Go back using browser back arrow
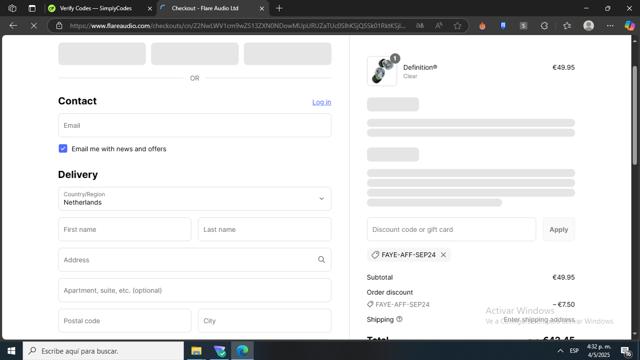 pyautogui.click(x=13, y=26)
